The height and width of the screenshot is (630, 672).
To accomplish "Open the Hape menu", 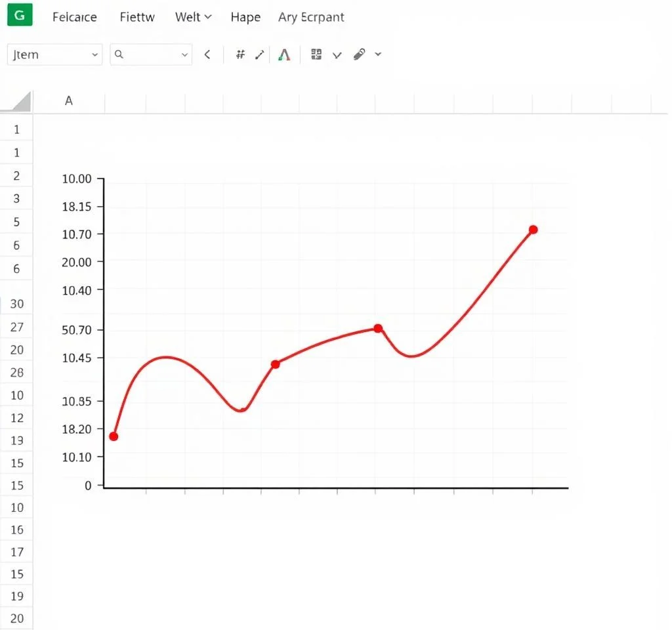I will [245, 17].
